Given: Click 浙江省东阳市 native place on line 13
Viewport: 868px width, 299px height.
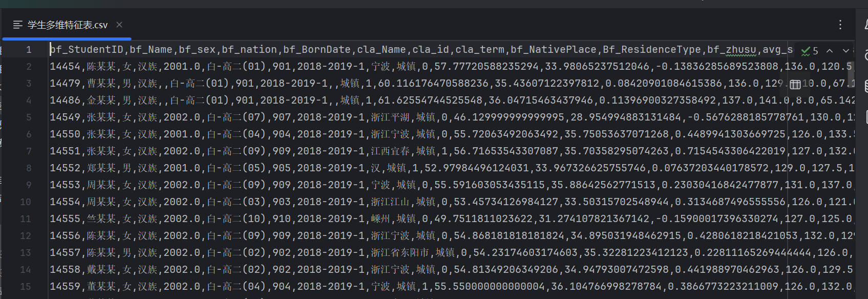Looking at the screenshot, I should pyautogui.click(x=400, y=253).
